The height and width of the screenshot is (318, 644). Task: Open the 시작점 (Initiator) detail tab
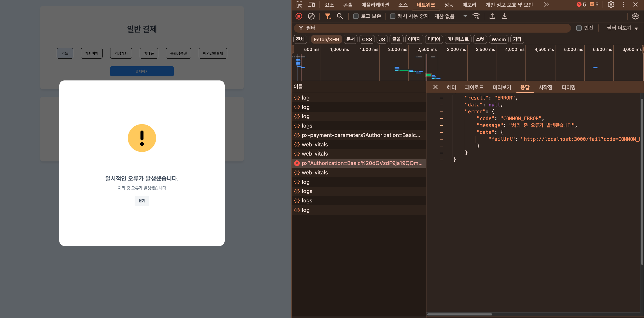click(x=546, y=87)
